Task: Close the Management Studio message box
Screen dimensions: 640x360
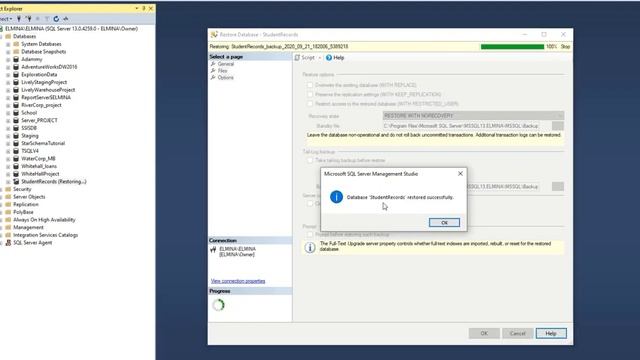Action: point(460,173)
